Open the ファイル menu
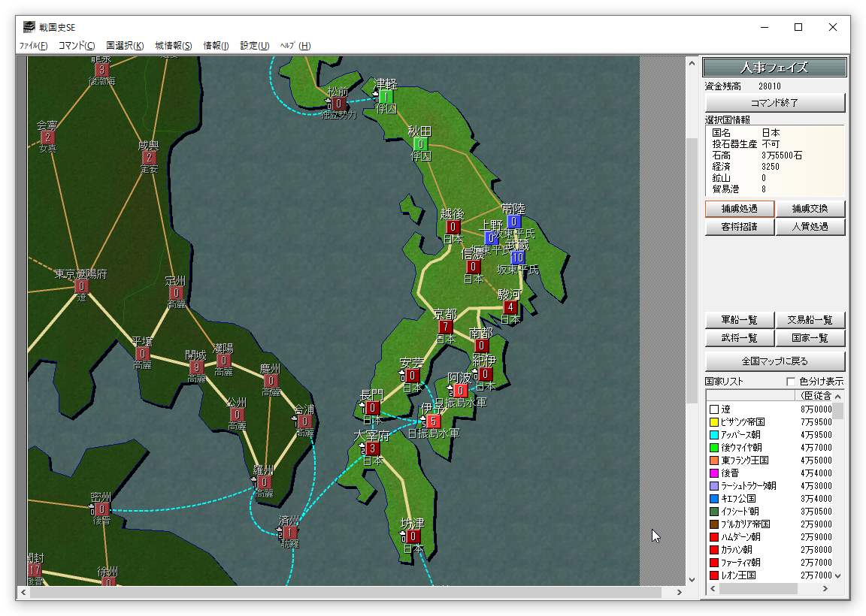The height and width of the screenshot is (616, 866). click(x=33, y=46)
